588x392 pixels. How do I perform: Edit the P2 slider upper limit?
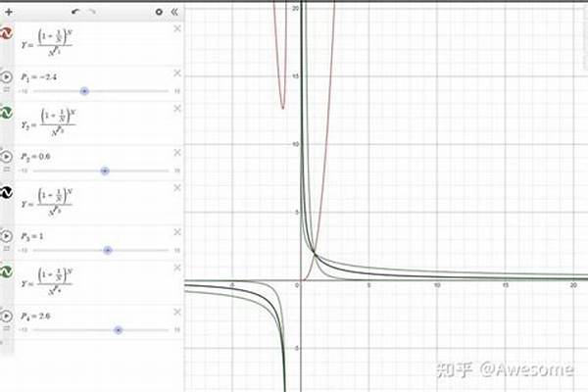click(x=177, y=171)
